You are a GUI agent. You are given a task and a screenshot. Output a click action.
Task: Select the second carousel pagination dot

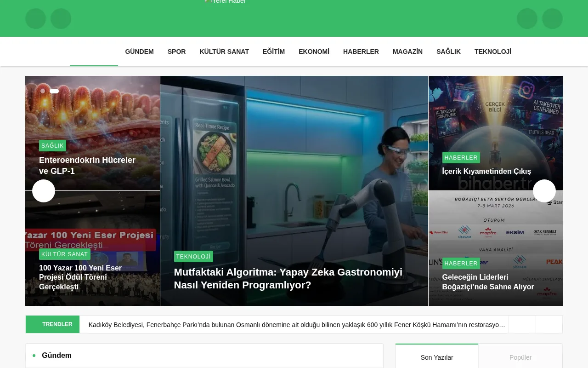tap(54, 91)
